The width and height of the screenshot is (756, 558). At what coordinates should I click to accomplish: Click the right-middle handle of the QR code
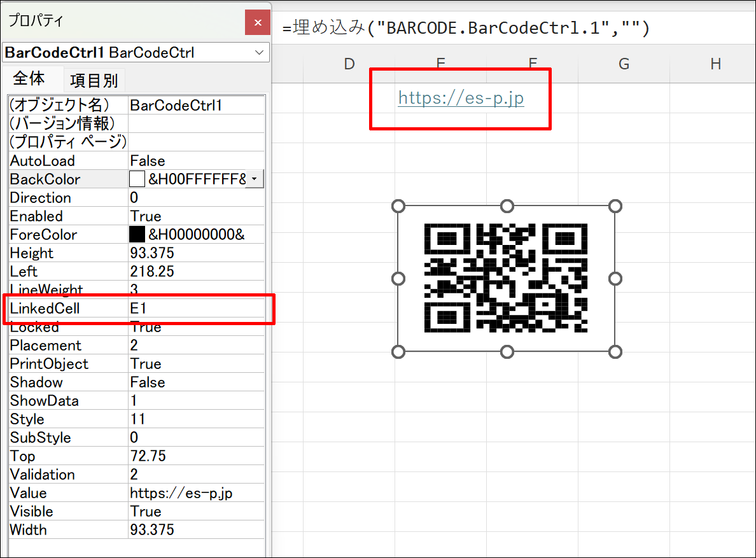[615, 279]
